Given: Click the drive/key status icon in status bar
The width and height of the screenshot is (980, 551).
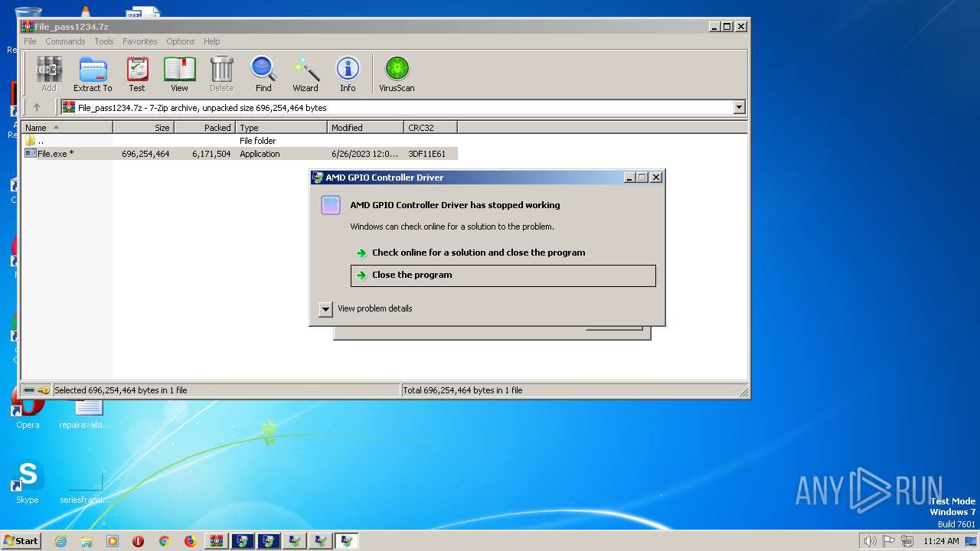Looking at the screenshot, I should pyautogui.click(x=36, y=390).
